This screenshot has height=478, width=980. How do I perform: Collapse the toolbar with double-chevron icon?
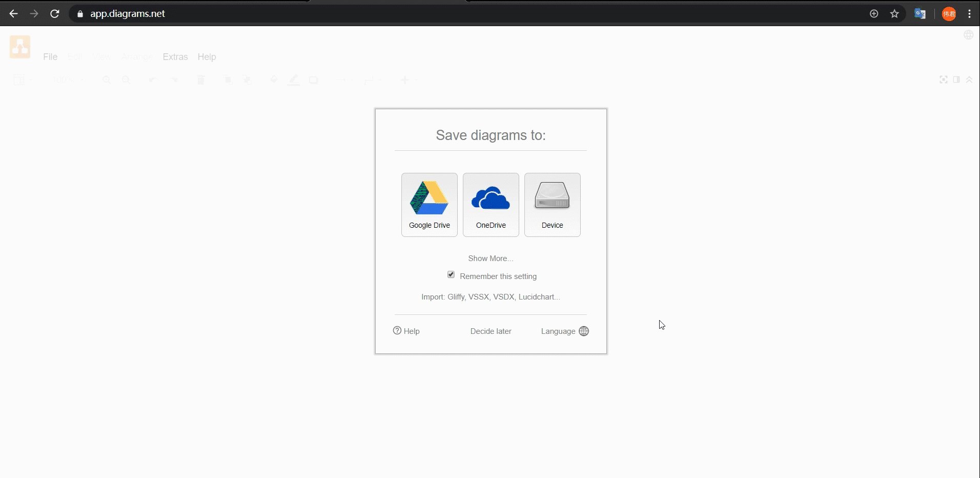[969, 79]
